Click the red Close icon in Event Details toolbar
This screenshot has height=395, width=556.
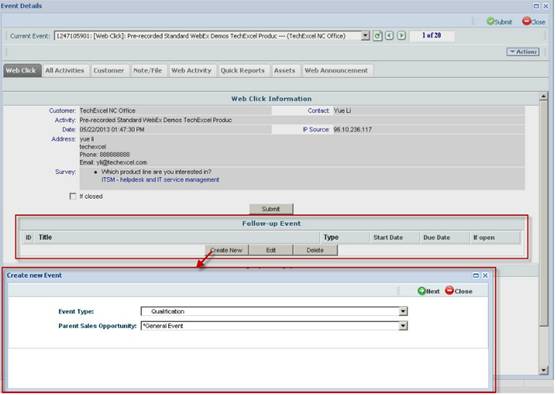[x=527, y=21]
